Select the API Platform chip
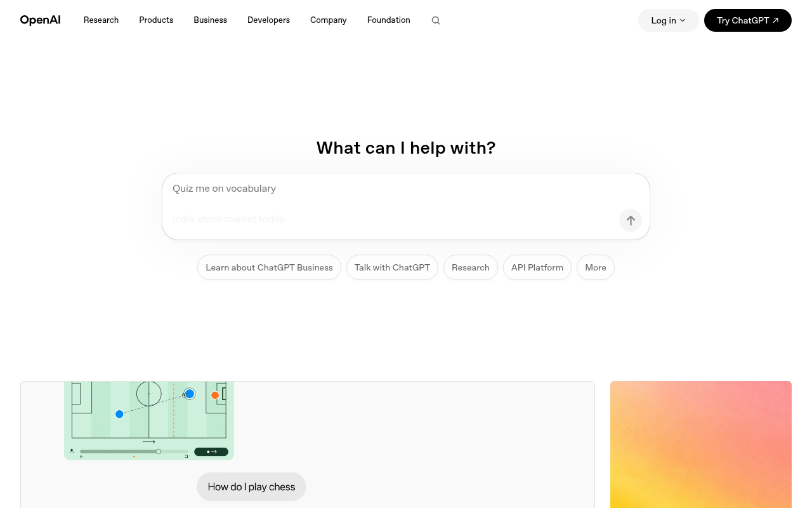The image size is (812, 508). point(537,267)
